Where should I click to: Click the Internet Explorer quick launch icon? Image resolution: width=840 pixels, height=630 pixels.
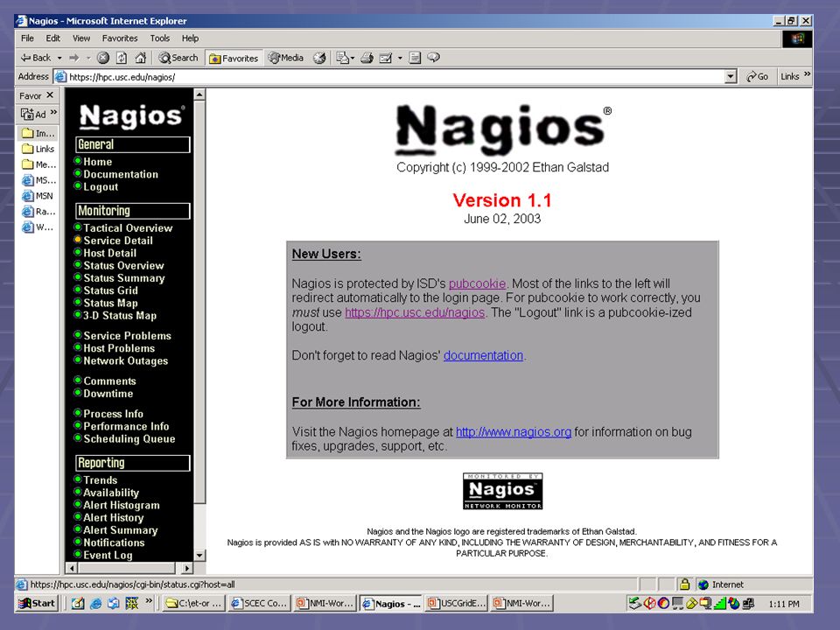point(96,603)
